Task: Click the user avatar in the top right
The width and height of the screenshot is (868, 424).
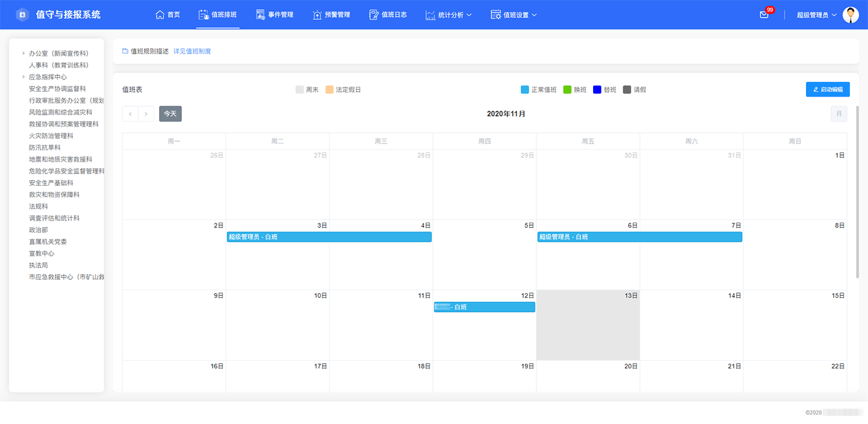Action: [x=851, y=15]
